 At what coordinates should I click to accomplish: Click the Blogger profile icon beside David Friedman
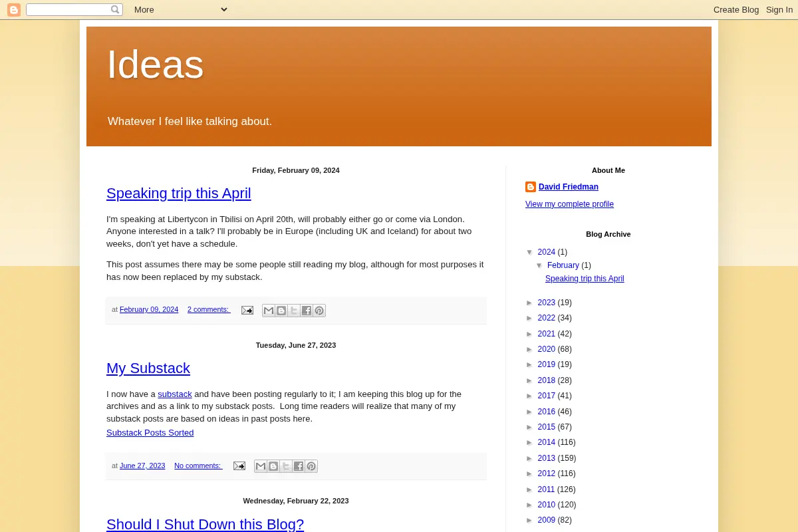(531, 187)
